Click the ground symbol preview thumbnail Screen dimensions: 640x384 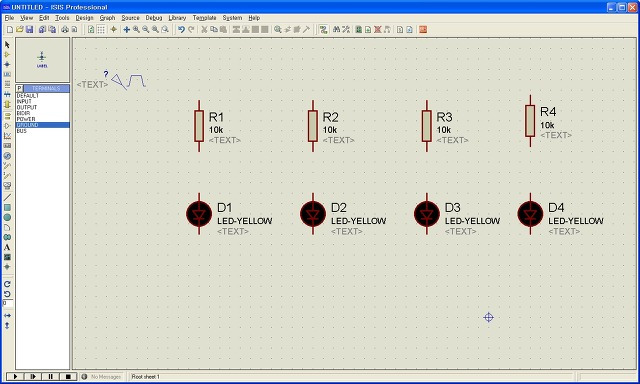point(42,60)
